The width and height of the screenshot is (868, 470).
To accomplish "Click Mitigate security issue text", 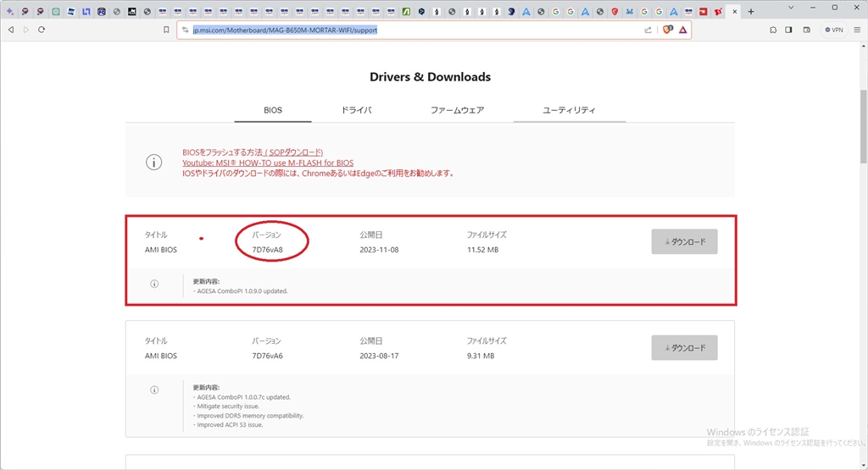I will pyautogui.click(x=225, y=406).
